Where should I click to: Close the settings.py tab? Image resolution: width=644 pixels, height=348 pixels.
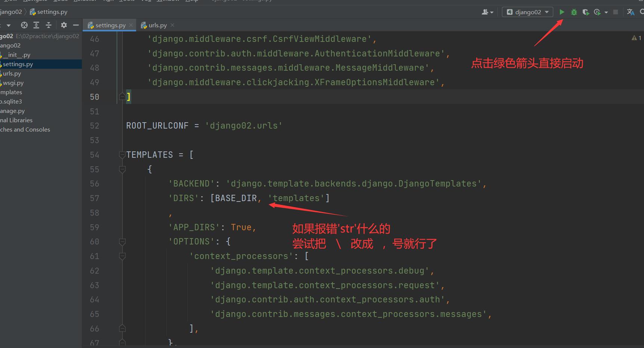(x=131, y=25)
